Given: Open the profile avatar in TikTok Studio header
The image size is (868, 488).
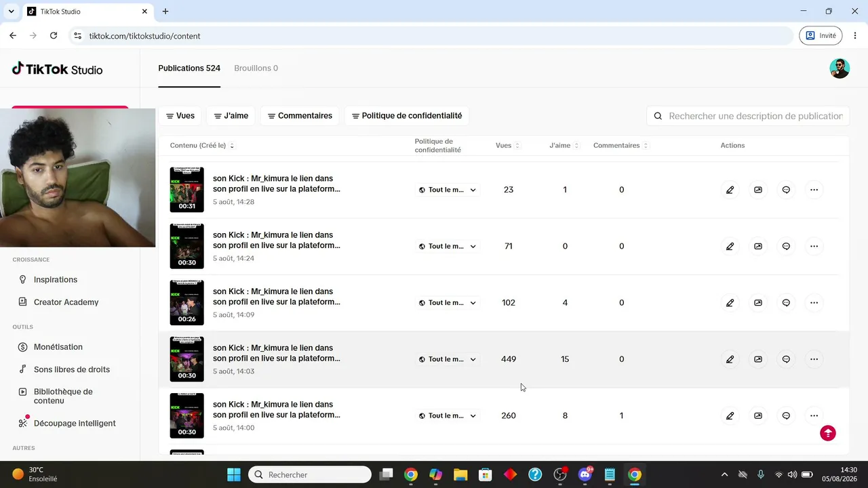Looking at the screenshot, I should 840,68.
